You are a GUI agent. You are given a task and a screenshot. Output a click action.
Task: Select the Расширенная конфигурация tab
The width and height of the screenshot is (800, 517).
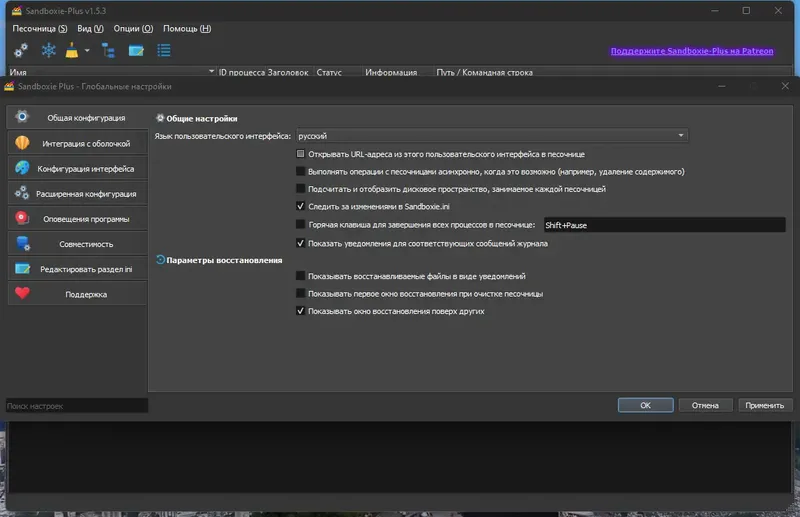(x=78, y=193)
